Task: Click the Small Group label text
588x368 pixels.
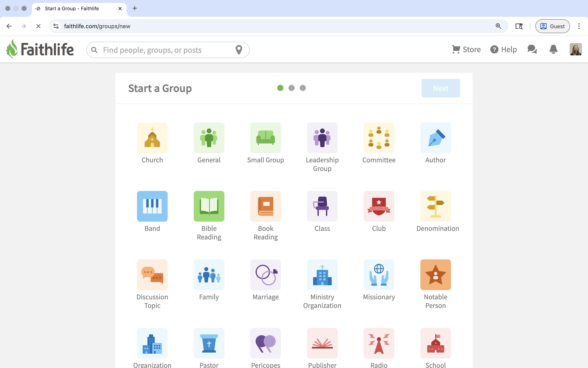Action: click(266, 160)
